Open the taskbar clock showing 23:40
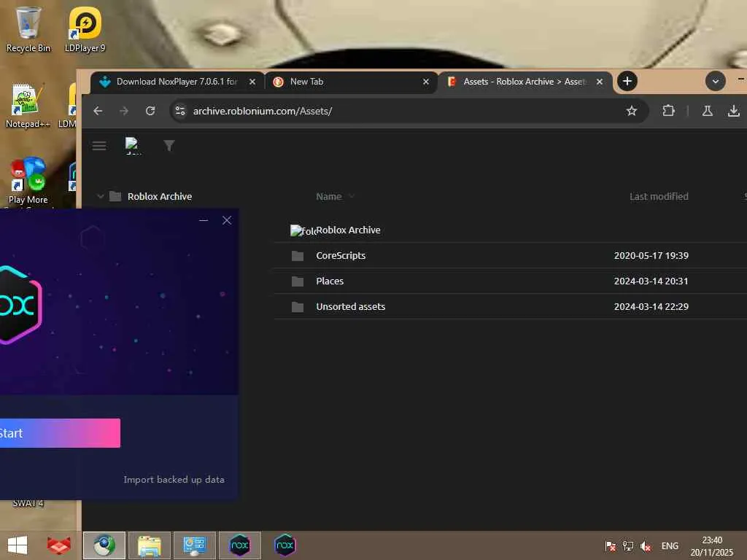Image resolution: width=747 pixels, height=560 pixels. tap(712, 546)
